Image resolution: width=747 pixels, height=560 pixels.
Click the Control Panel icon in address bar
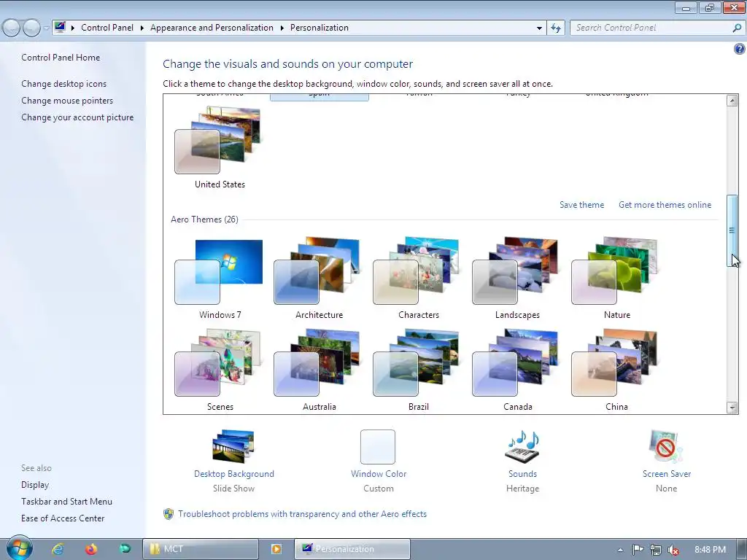pos(60,28)
